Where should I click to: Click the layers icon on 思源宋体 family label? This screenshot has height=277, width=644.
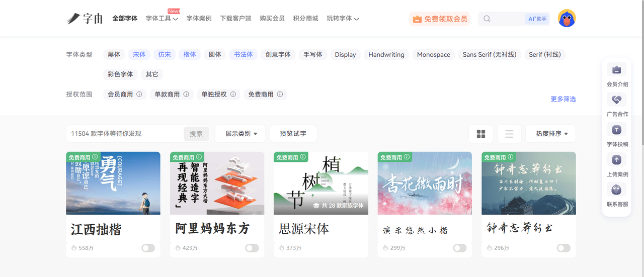click(x=316, y=206)
